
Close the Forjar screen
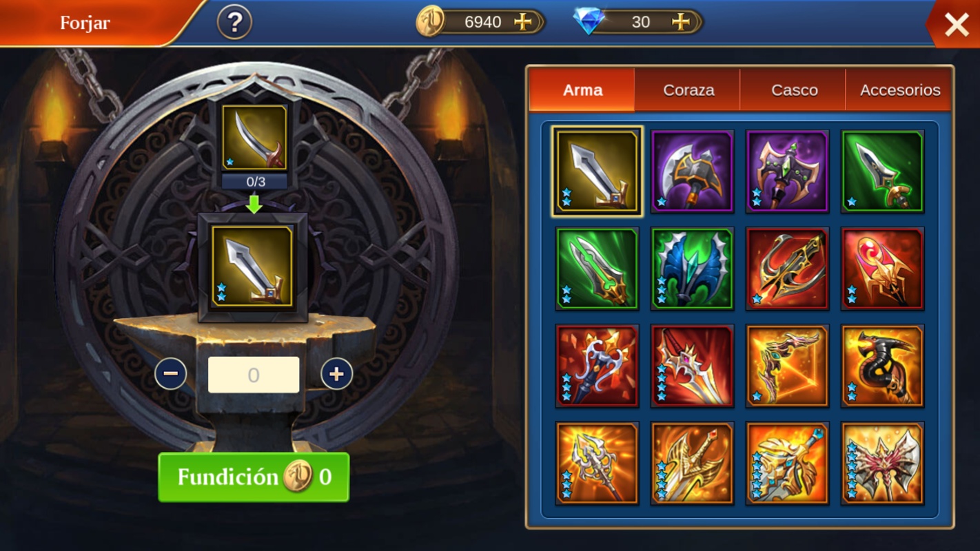click(957, 25)
